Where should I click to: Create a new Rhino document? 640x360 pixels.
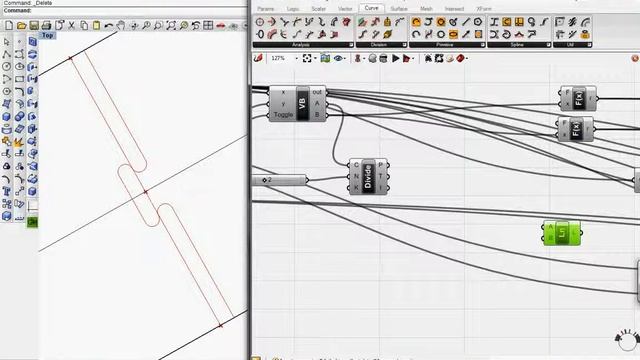(9, 25)
